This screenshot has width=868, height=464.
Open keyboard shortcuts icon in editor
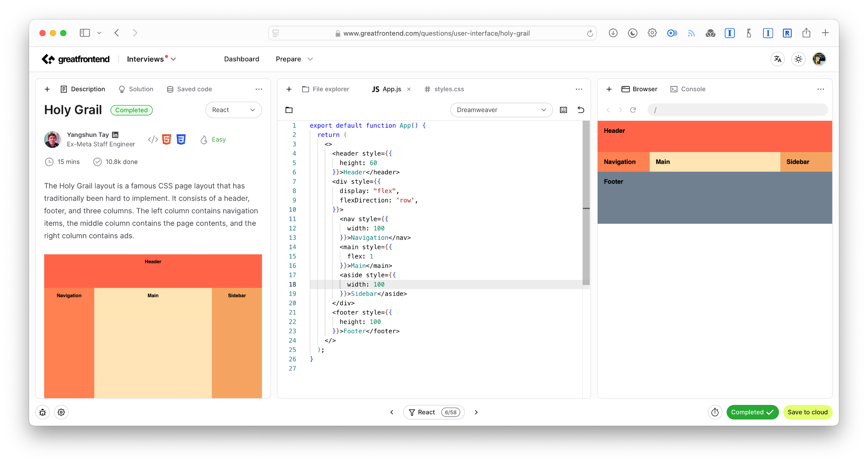point(563,110)
